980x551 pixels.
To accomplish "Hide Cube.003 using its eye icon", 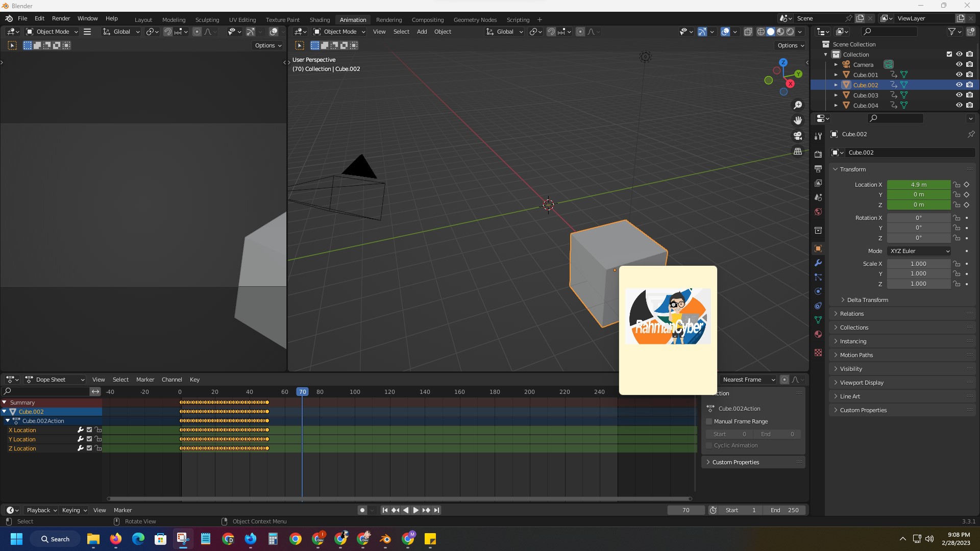I will [959, 95].
